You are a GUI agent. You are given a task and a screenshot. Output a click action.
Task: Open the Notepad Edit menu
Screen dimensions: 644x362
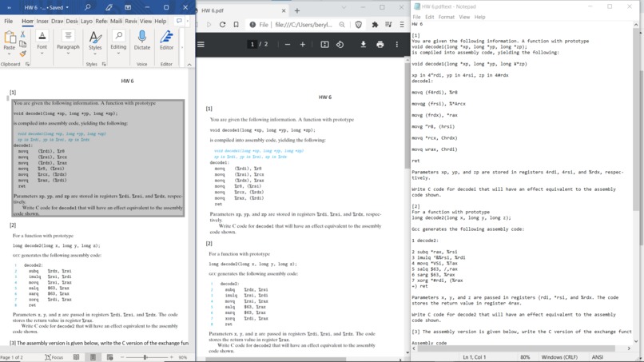(x=429, y=17)
